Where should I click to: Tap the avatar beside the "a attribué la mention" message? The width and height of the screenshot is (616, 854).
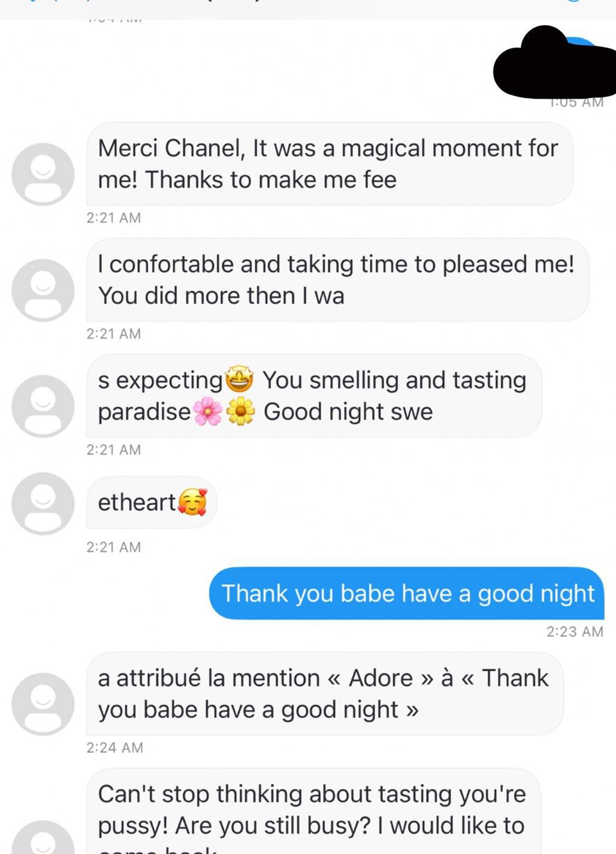(x=43, y=704)
